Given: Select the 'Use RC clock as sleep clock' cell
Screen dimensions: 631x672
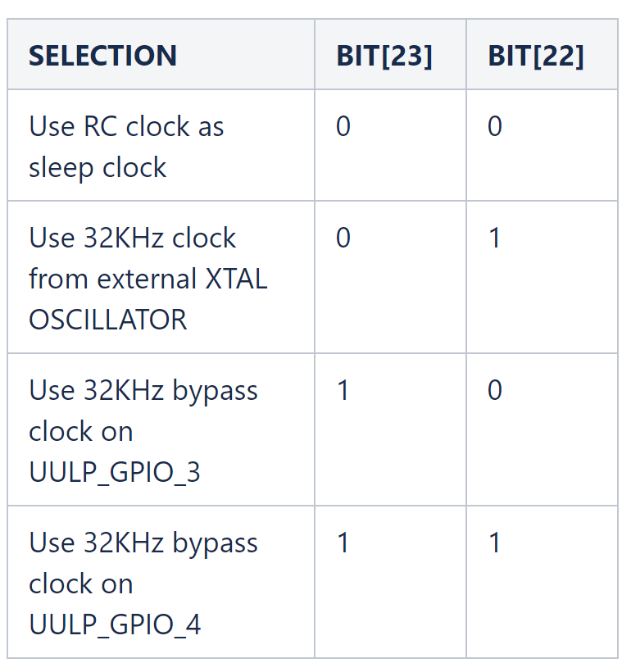Looking at the screenshot, I should tap(126, 147).
